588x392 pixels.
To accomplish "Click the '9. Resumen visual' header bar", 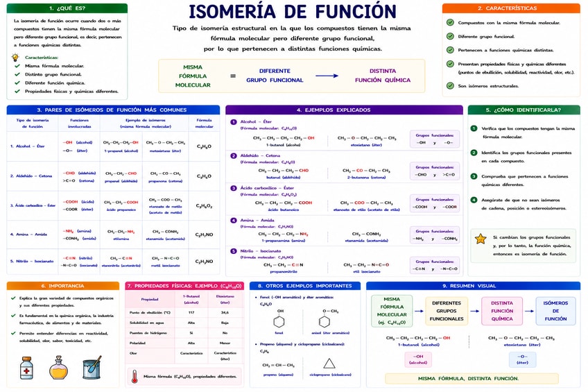I will pos(474,286).
